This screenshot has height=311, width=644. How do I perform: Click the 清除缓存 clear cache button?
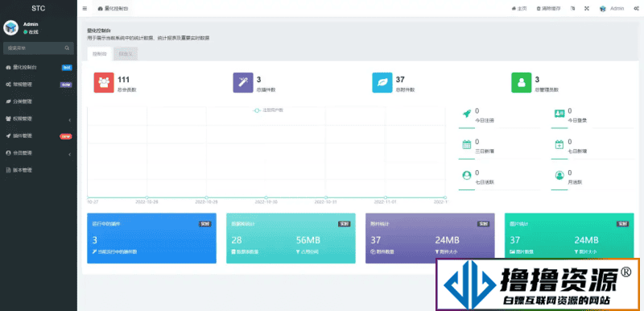(548, 9)
